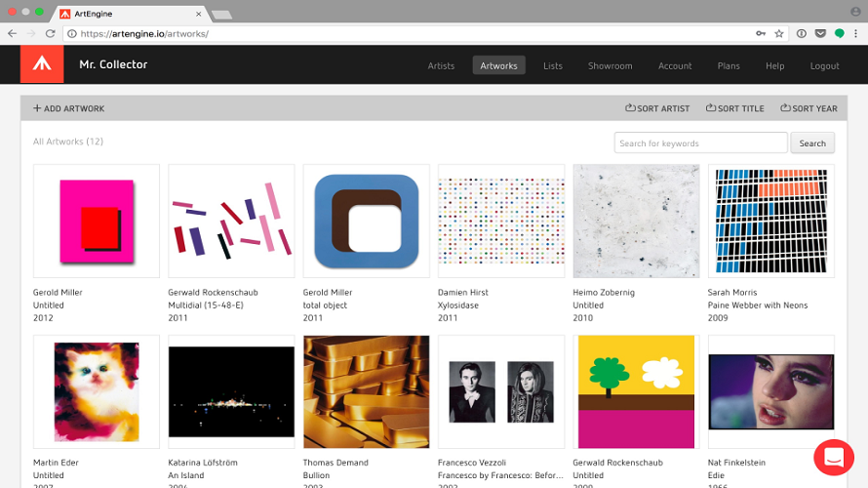Click the title 'Xylosidase'
Image resolution: width=868 pixels, height=488 pixels.
(x=458, y=305)
